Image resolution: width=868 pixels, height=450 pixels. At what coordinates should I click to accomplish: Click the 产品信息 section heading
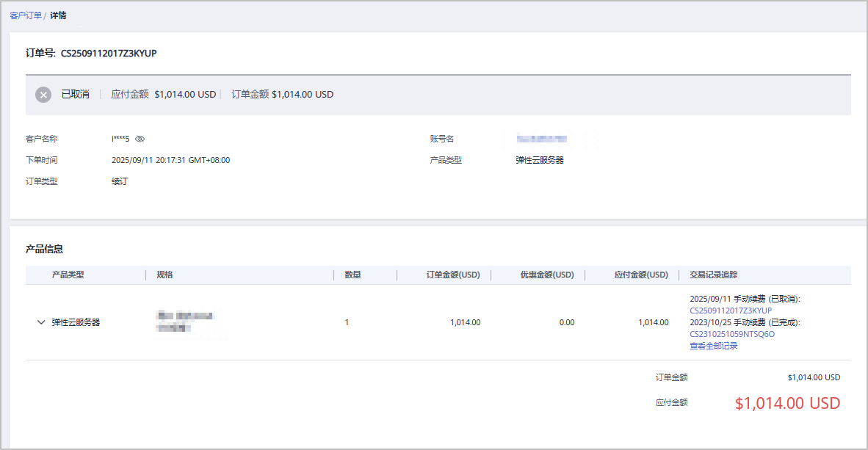click(x=44, y=250)
